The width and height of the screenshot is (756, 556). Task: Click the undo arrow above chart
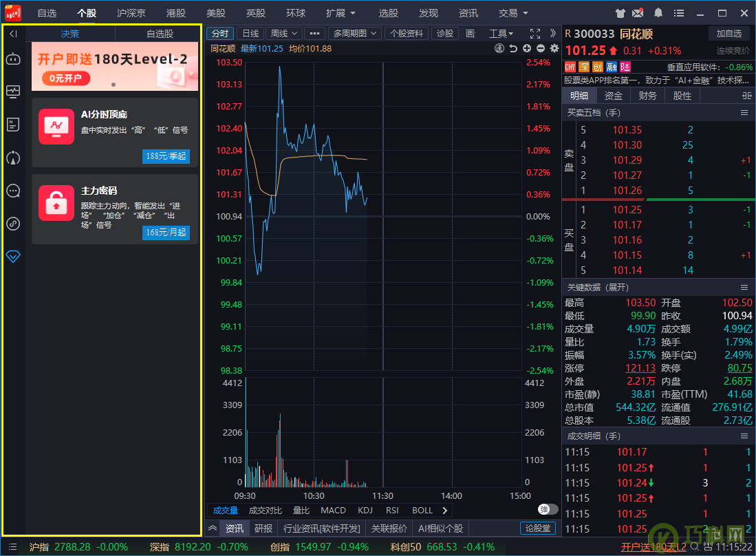[x=513, y=48]
